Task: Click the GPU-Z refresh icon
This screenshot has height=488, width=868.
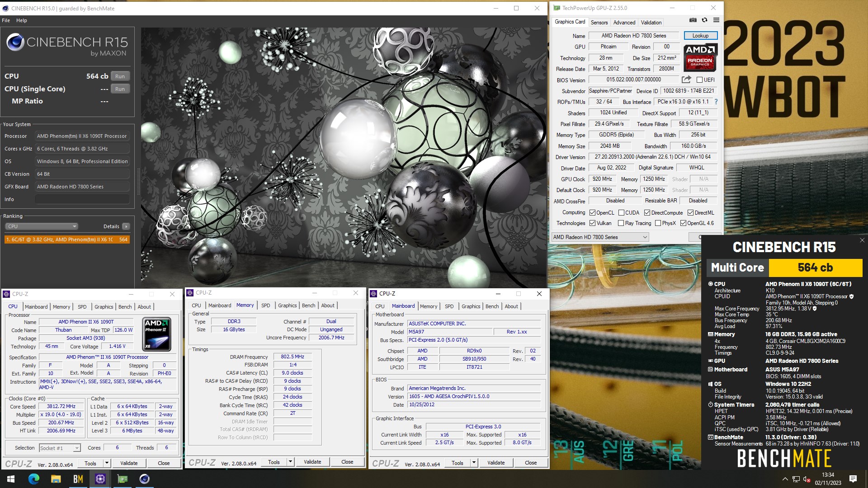Action: (704, 20)
